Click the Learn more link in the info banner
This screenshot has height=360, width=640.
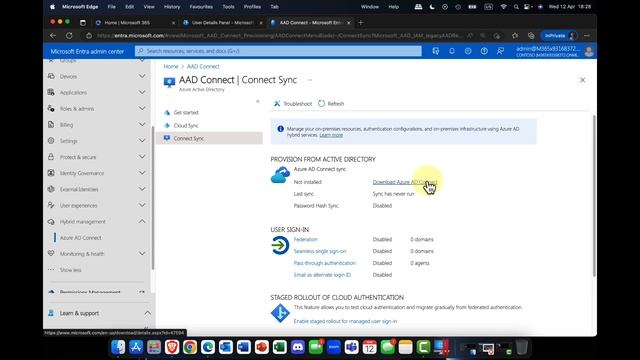331,135
